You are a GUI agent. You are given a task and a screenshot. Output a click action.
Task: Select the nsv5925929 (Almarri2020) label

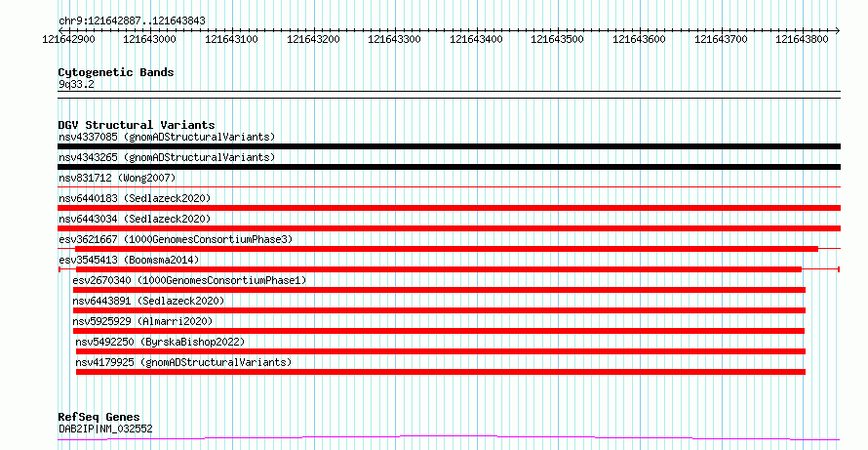(x=142, y=321)
